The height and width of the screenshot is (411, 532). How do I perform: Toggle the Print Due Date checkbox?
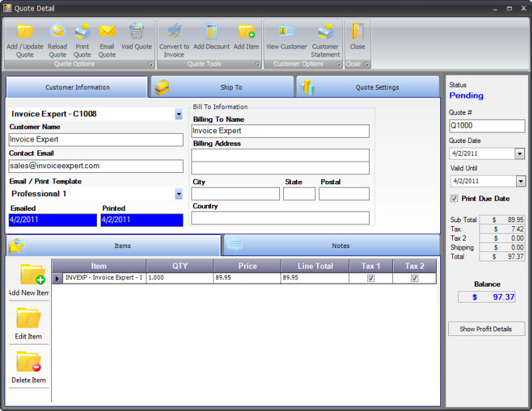coord(454,199)
